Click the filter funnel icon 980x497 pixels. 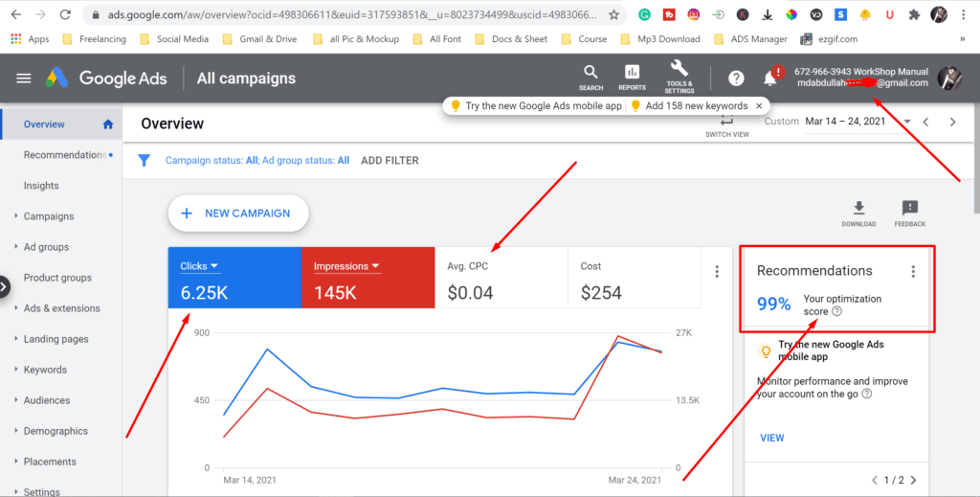click(145, 161)
